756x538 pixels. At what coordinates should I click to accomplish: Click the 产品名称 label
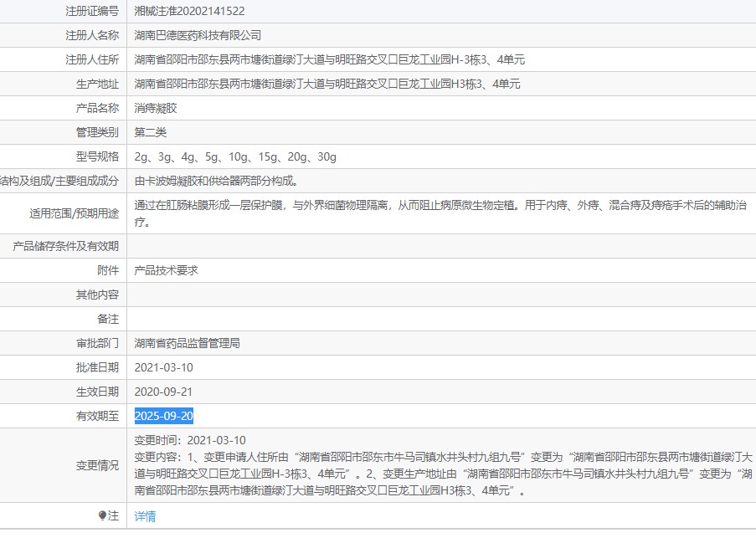(x=97, y=108)
